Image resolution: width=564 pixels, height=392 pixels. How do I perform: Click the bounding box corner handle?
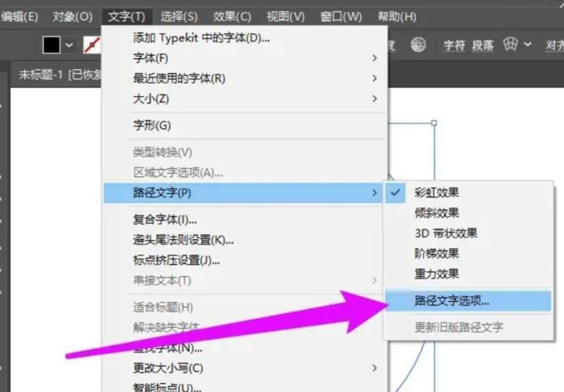[x=434, y=123]
